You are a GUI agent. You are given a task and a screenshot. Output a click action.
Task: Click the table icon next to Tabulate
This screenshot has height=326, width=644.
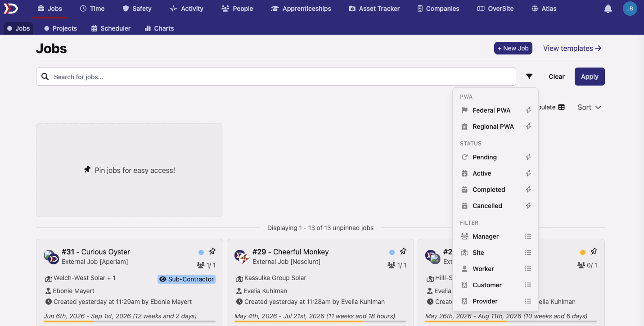pyautogui.click(x=561, y=107)
